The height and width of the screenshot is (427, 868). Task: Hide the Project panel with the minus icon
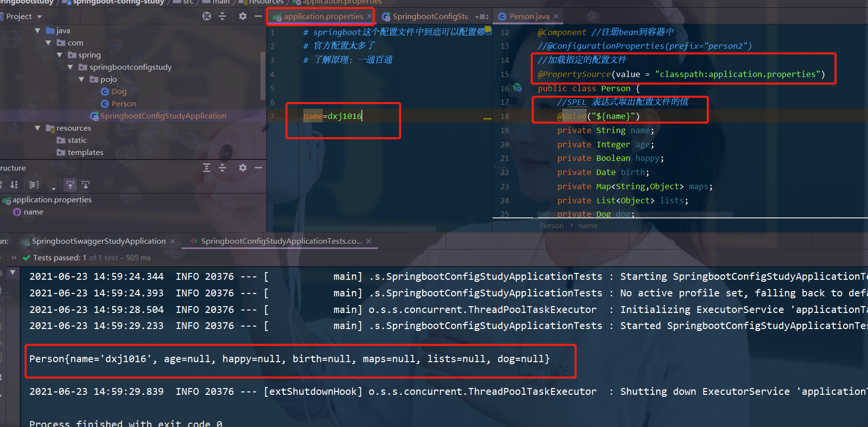point(258,16)
